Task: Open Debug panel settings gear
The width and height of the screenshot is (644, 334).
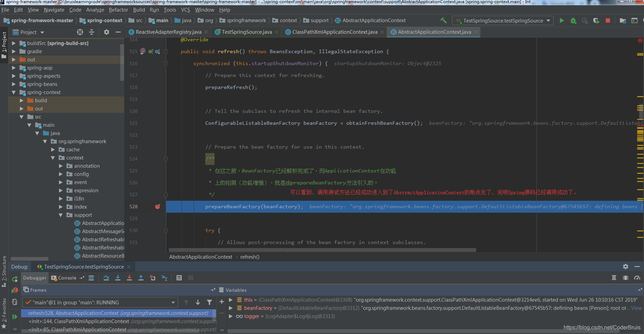Action: point(626,267)
